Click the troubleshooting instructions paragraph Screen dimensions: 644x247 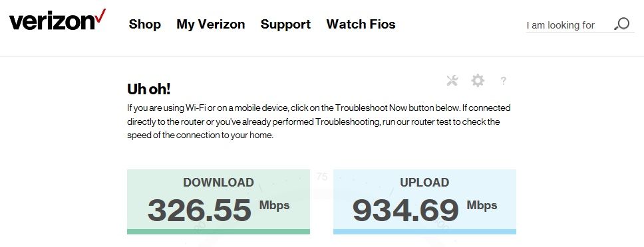(x=319, y=122)
